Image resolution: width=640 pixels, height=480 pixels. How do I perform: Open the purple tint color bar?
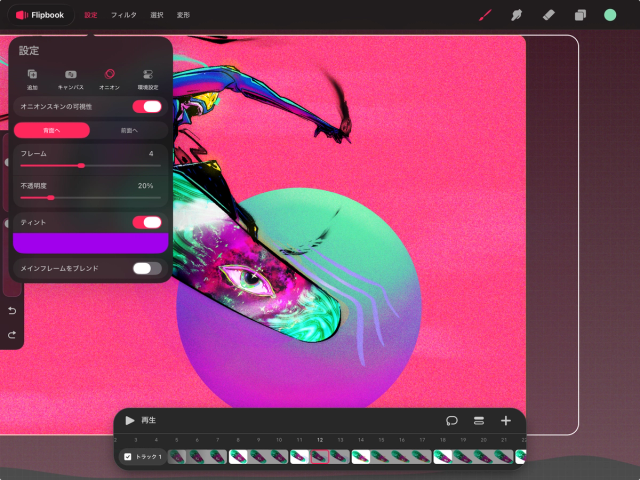[91, 243]
